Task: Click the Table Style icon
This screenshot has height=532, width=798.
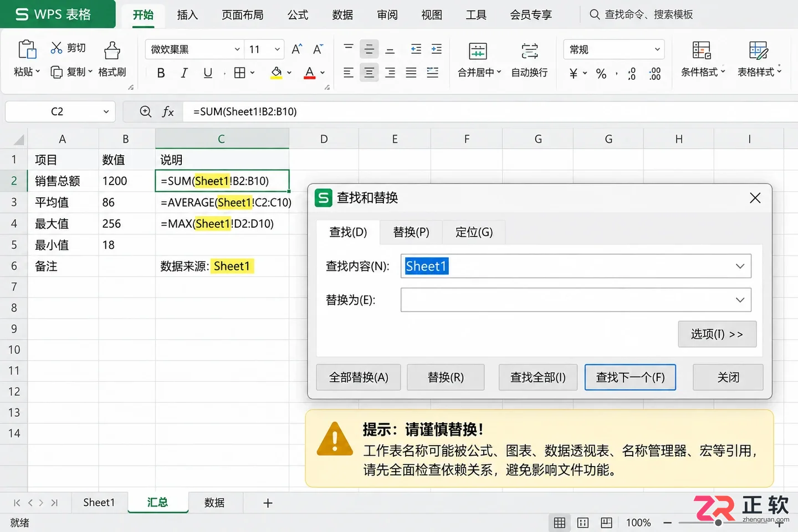Action: [x=758, y=50]
